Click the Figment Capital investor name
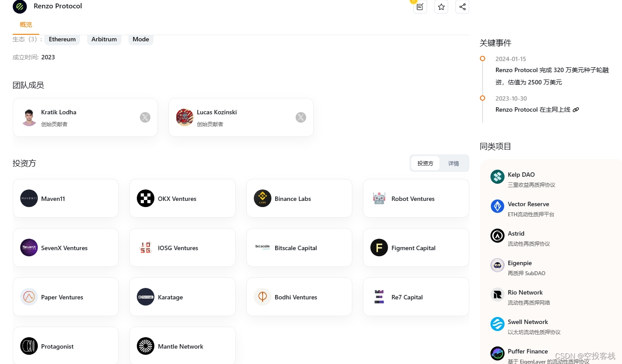Viewport: 622px width, 364px height. [413, 248]
